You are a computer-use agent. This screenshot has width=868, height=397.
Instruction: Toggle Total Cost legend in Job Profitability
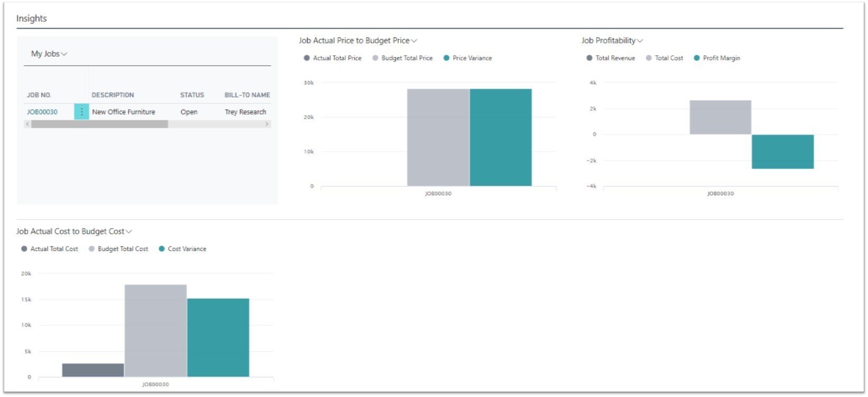664,58
